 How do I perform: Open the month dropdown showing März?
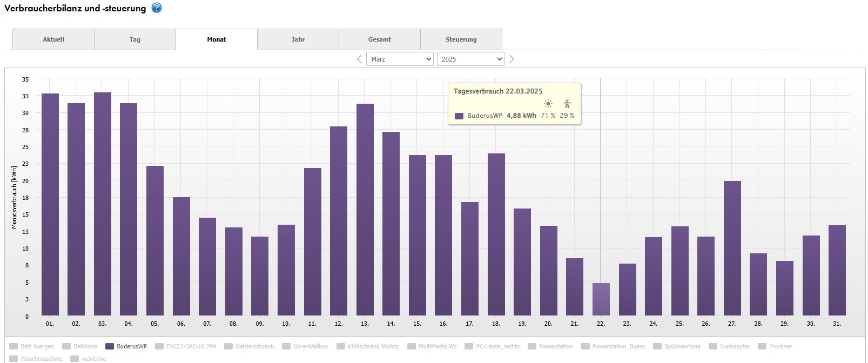pyautogui.click(x=400, y=59)
